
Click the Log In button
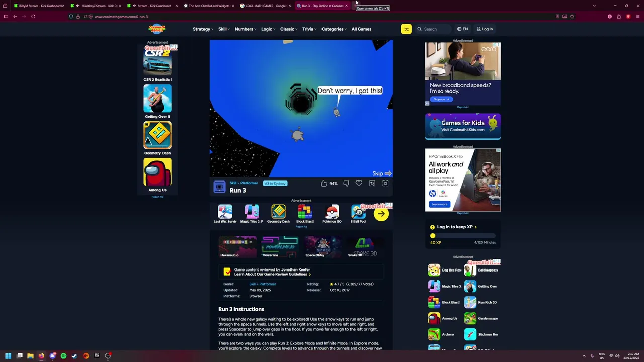click(x=485, y=29)
